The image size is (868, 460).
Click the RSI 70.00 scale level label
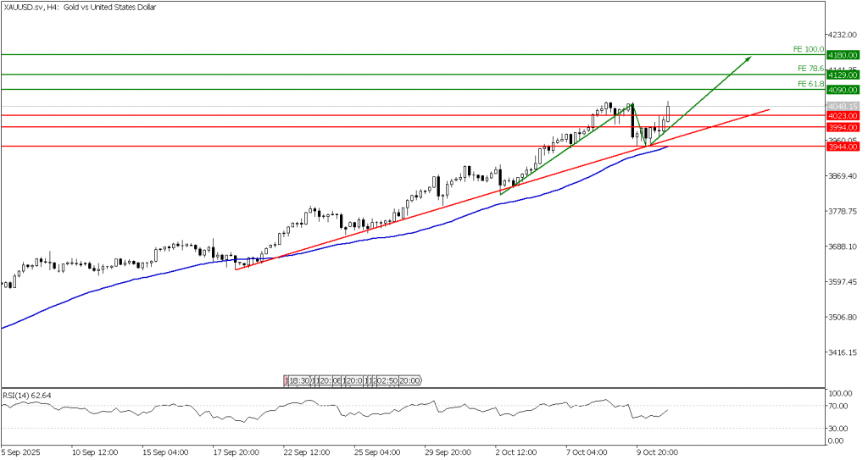click(x=841, y=407)
